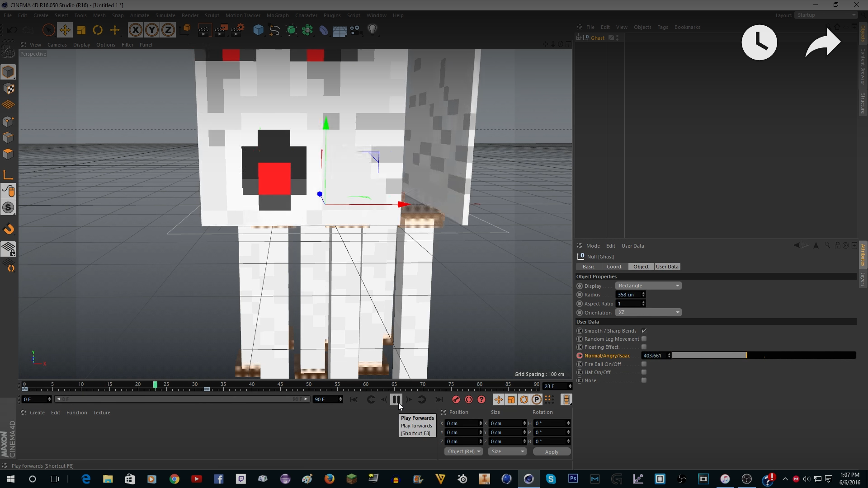Open the Object (Rel) coordinate dropdown
868x488 pixels.
pos(463,451)
